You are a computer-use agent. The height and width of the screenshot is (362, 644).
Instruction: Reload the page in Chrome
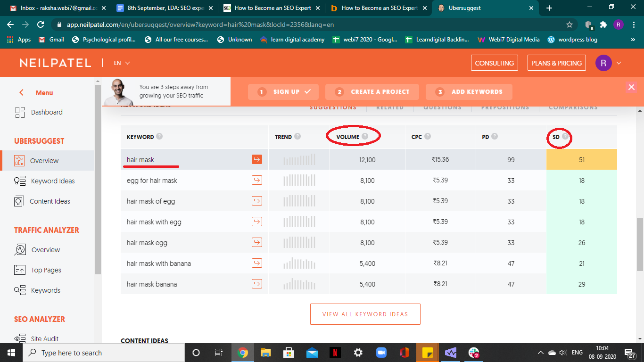tap(41, 25)
